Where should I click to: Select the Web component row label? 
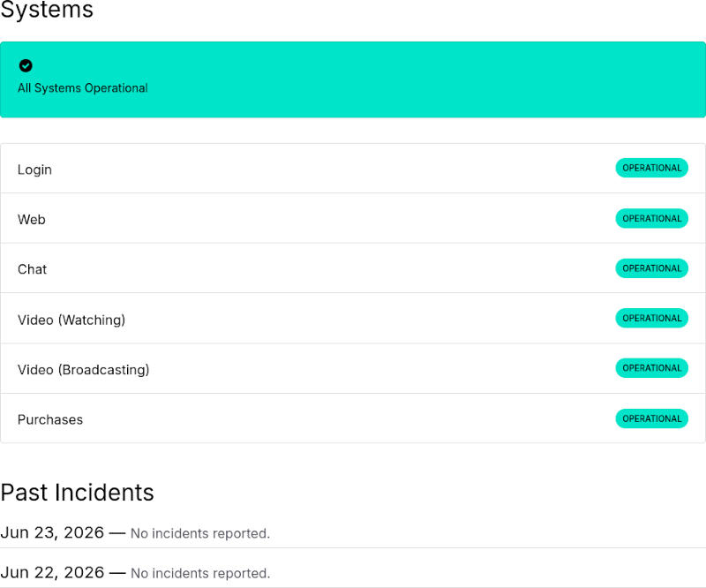pyautogui.click(x=32, y=220)
